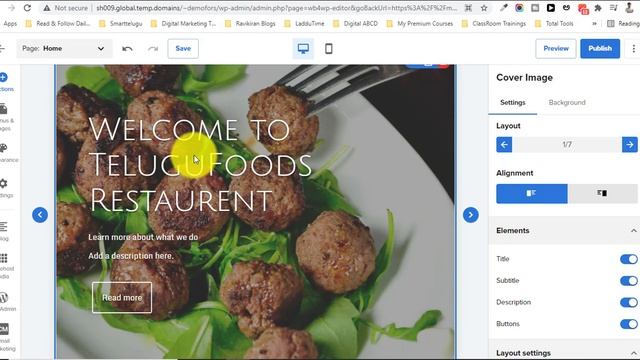Switch to the Background tab
This screenshot has width=640, height=360.
pos(567,102)
